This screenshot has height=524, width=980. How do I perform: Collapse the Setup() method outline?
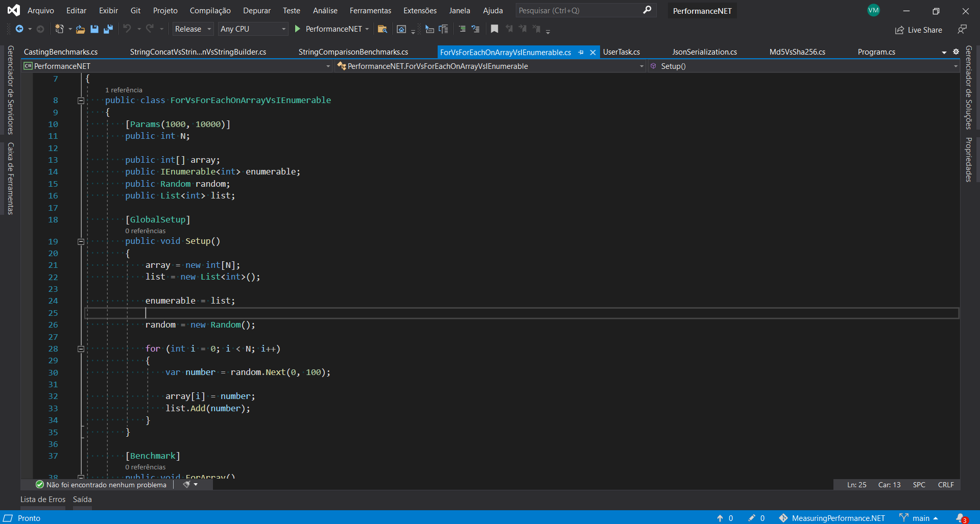click(x=81, y=241)
